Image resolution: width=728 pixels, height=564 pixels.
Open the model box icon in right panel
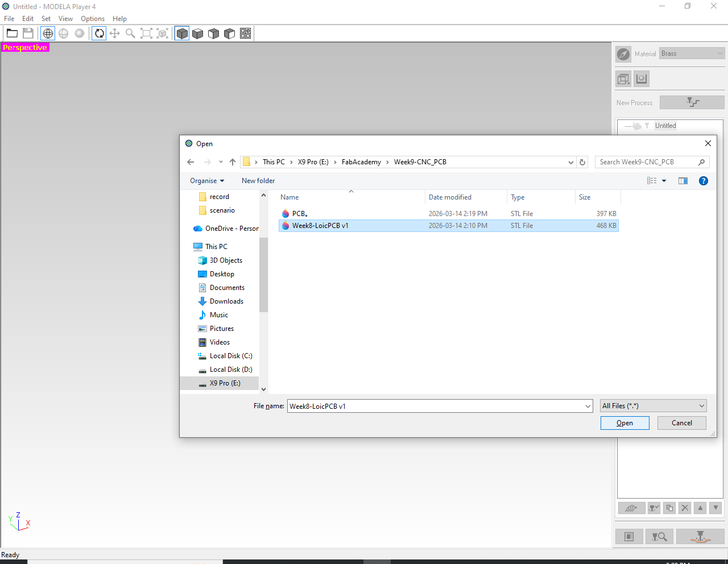pyautogui.click(x=624, y=79)
